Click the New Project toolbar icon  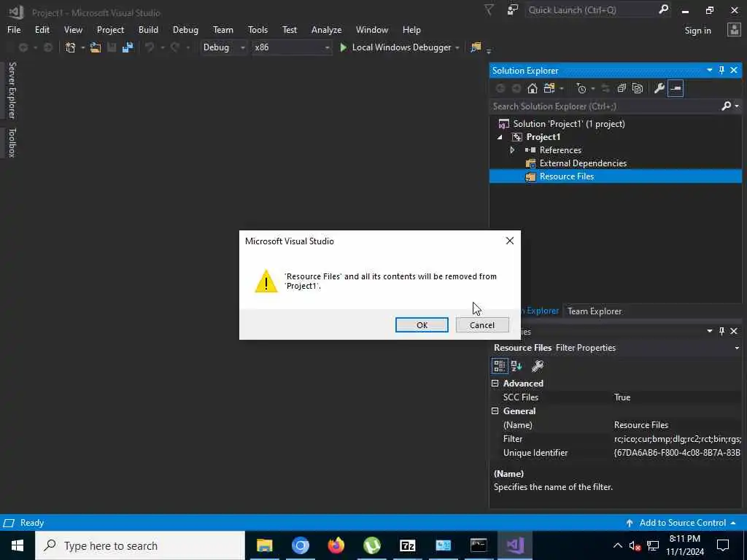coord(71,47)
